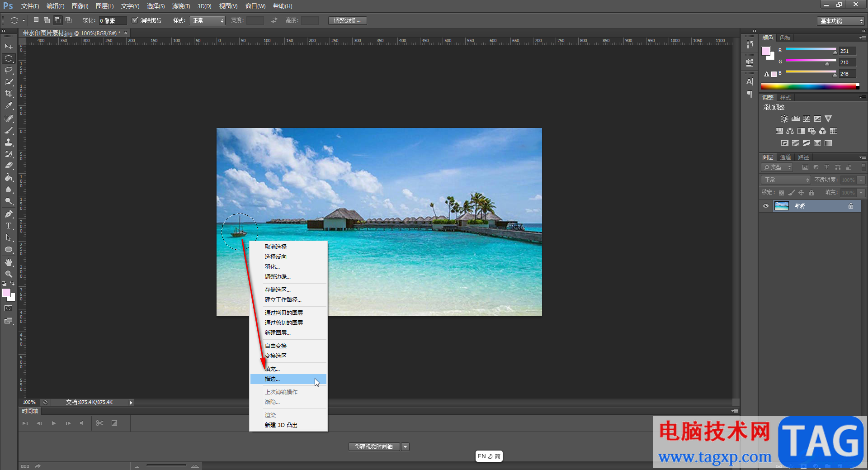This screenshot has height=470, width=868.
Task: Select the Hand tool
Action: click(9, 262)
